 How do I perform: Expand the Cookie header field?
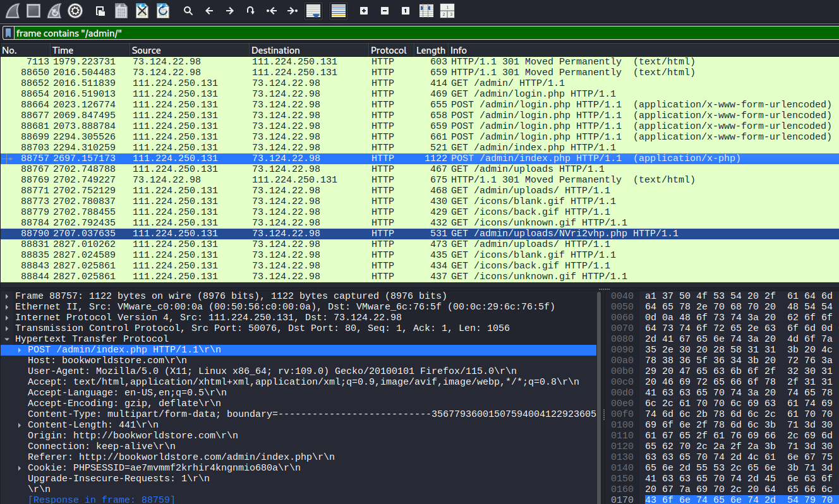click(20, 468)
